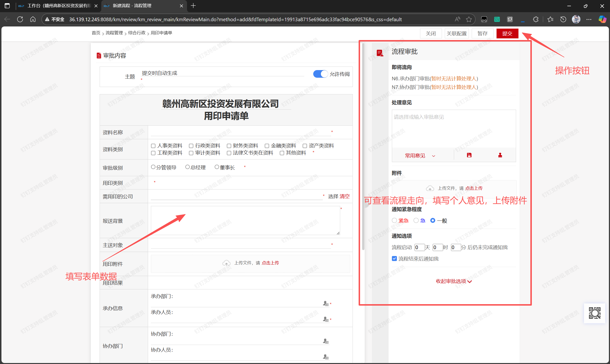Image resolution: width=610 pixels, height=364 pixels.
Task: Add page to favorites star icon
Action: point(469,19)
